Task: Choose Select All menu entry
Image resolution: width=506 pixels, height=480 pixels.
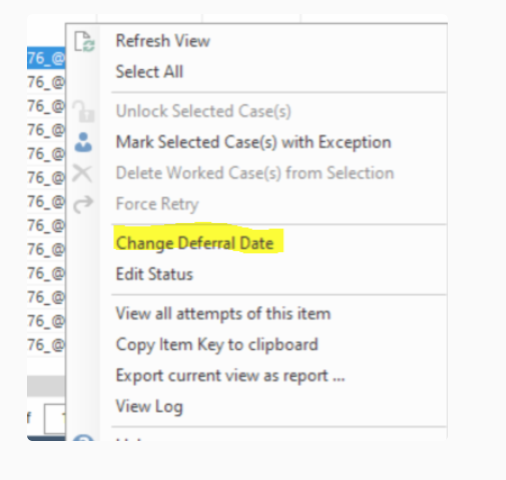Action: pos(149,72)
